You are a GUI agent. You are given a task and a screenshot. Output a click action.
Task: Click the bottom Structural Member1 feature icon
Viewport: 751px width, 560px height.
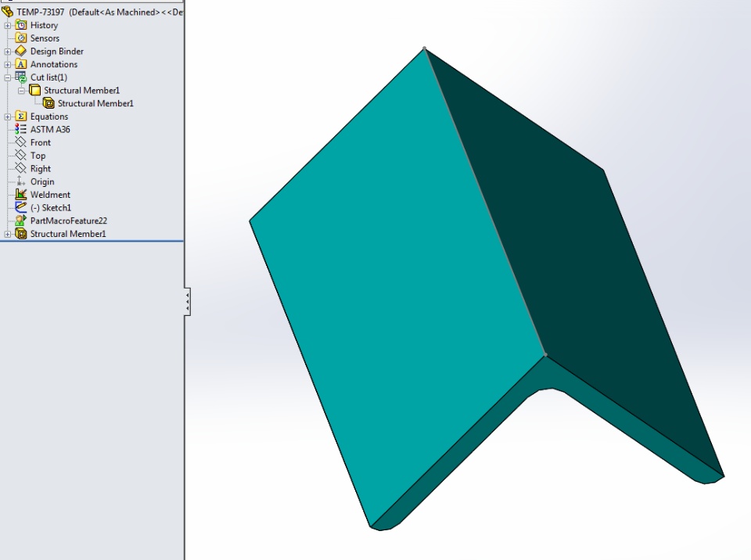[x=21, y=233]
